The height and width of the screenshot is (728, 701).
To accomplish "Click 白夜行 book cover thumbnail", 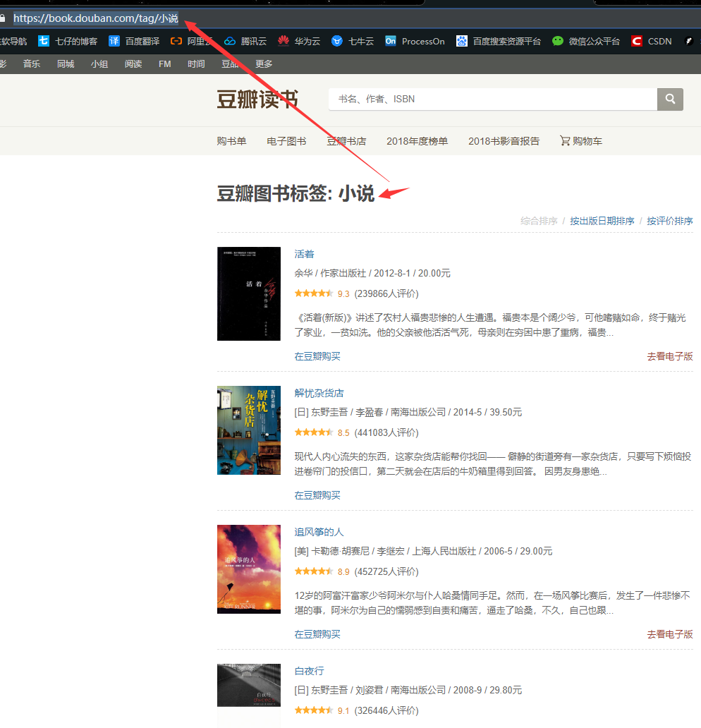I will 249,685.
